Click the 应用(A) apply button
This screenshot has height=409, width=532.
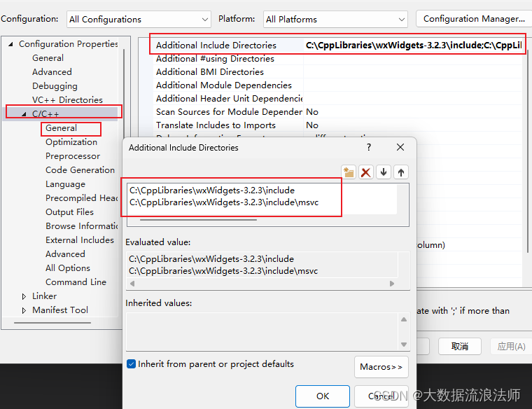(x=511, y=346)
